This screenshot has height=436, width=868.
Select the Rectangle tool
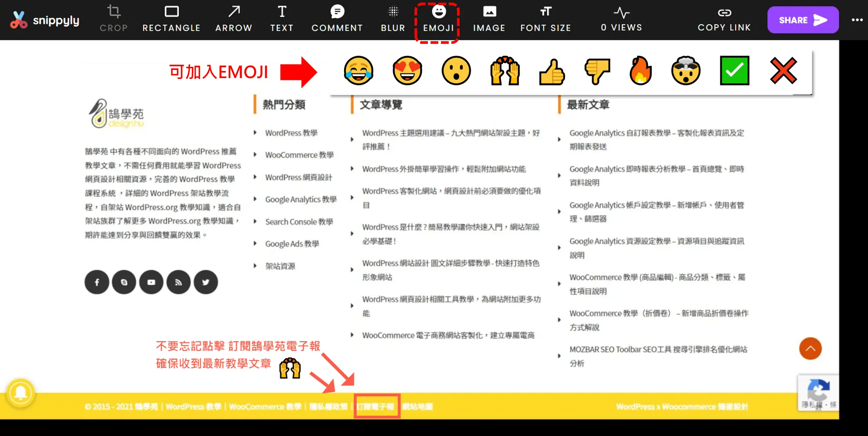(171, 19)
